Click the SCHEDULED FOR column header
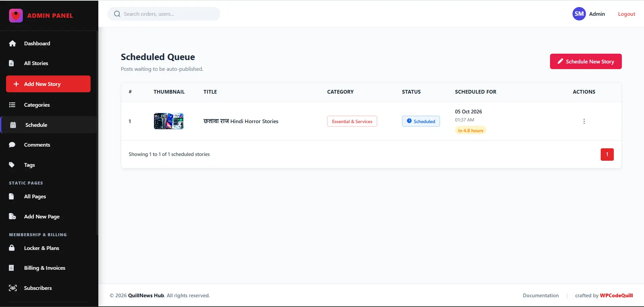644x307 pixels. click(x=476, y=92)
